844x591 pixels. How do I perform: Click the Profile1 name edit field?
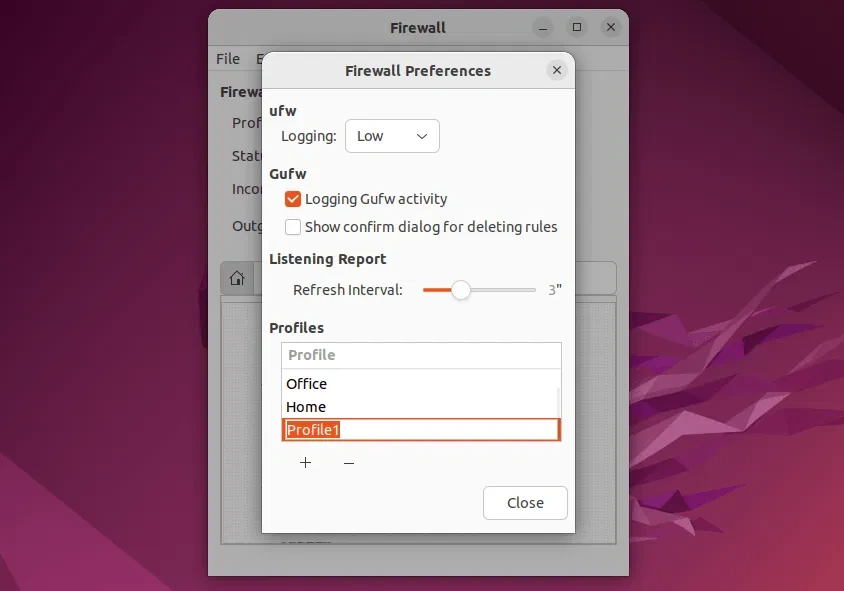pos(420,430)
